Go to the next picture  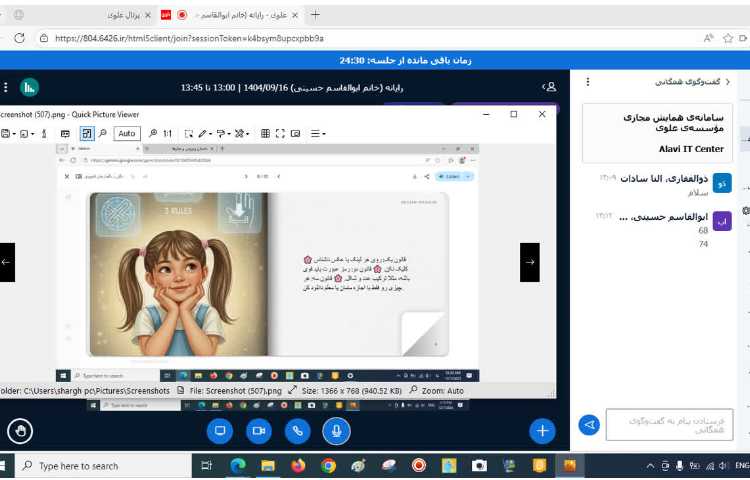[x=529, y=262]
